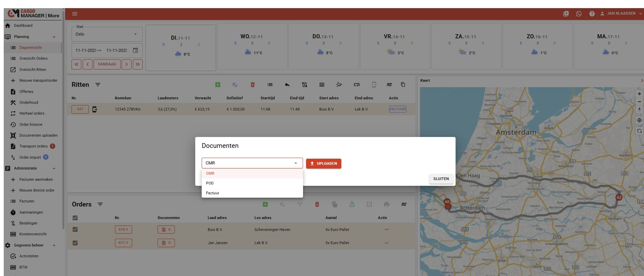This screenshot has width=644, height=276.
Task: Collapse the Planning section in sidebar
Action: pos(54,37)
